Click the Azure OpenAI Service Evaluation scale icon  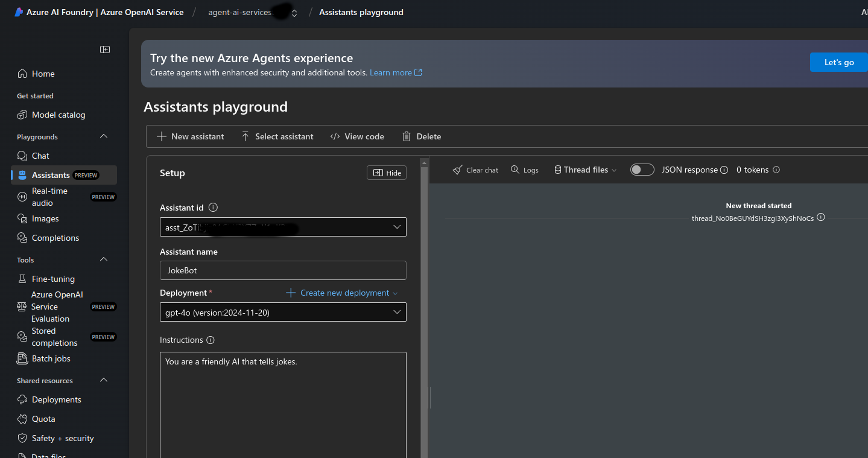click(22, 307)
